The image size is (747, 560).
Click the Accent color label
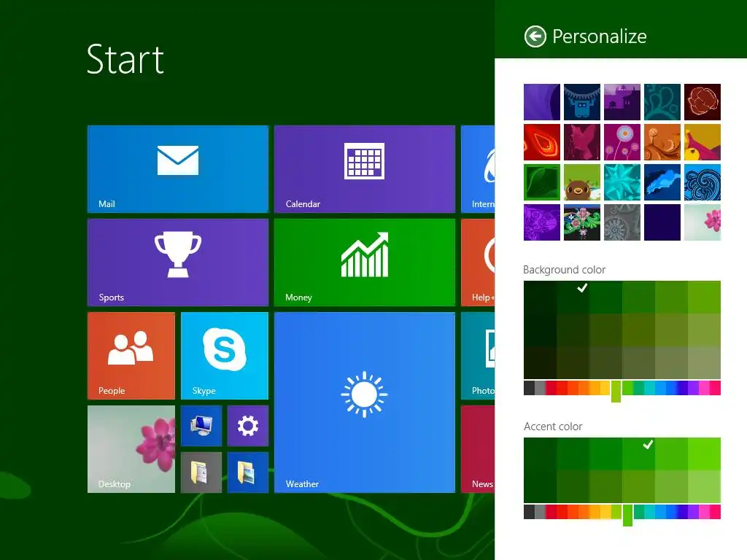point(553,427)
